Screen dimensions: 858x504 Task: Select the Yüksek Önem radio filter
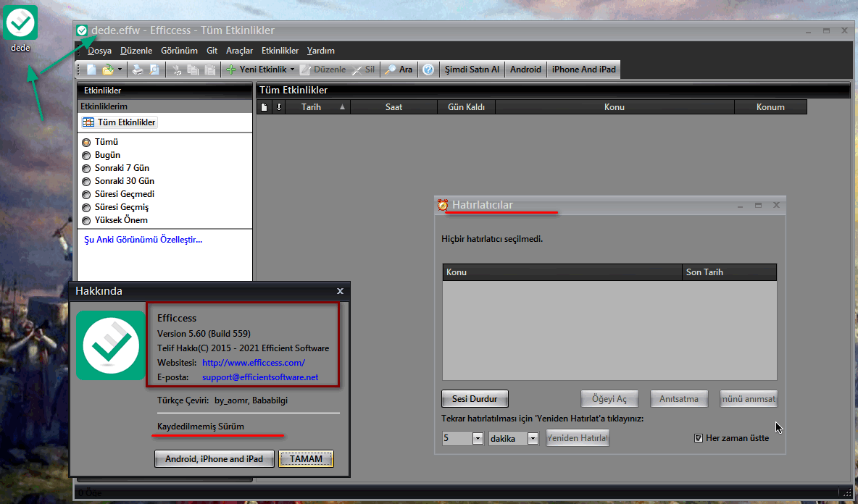115,221
